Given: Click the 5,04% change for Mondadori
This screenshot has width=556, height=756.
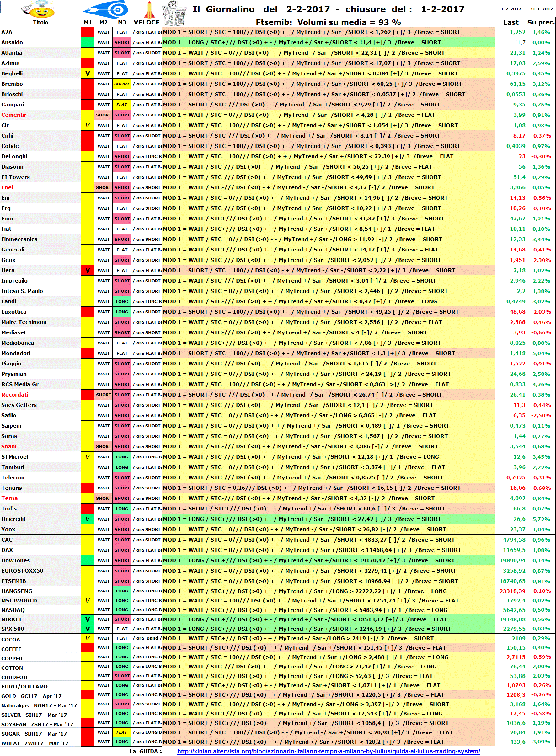Looking at the screenshot, I should (x=541, y=353).
